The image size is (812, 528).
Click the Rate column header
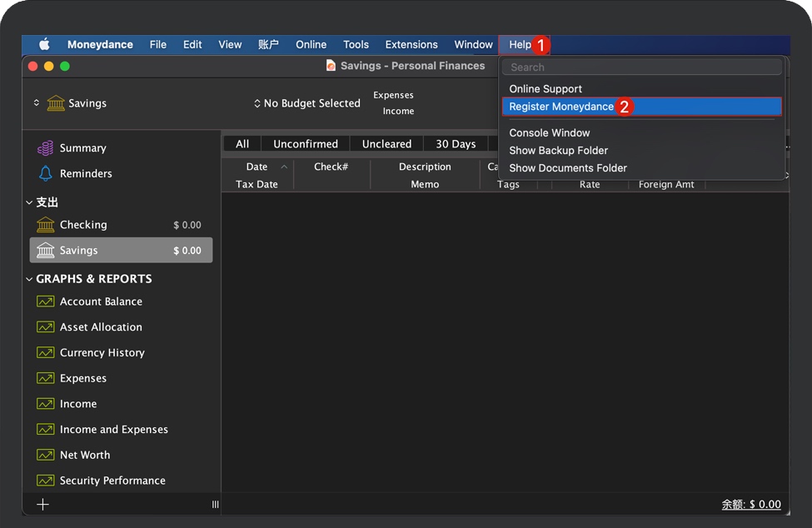(x=590, y=184)
